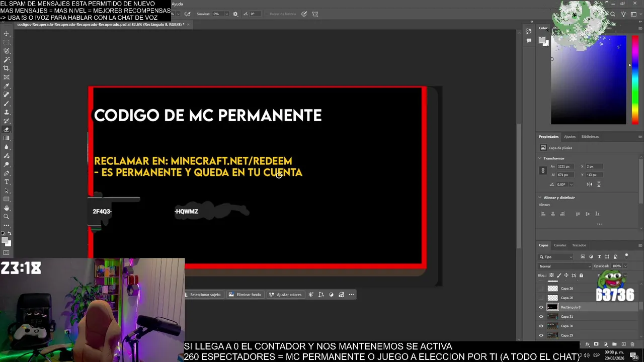The image size is (644, 362).
Task: Switch to the Bibliotecas tab
Action: point(590,137)
